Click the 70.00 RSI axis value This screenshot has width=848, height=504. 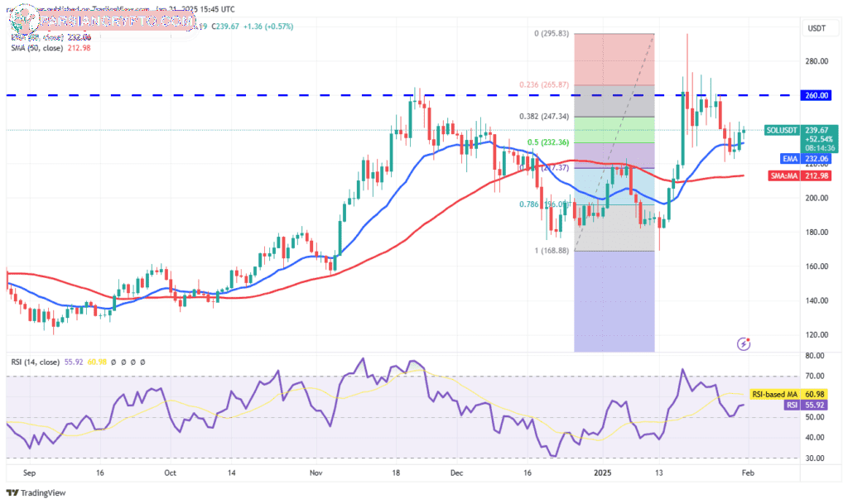click(x=815, y=376)
